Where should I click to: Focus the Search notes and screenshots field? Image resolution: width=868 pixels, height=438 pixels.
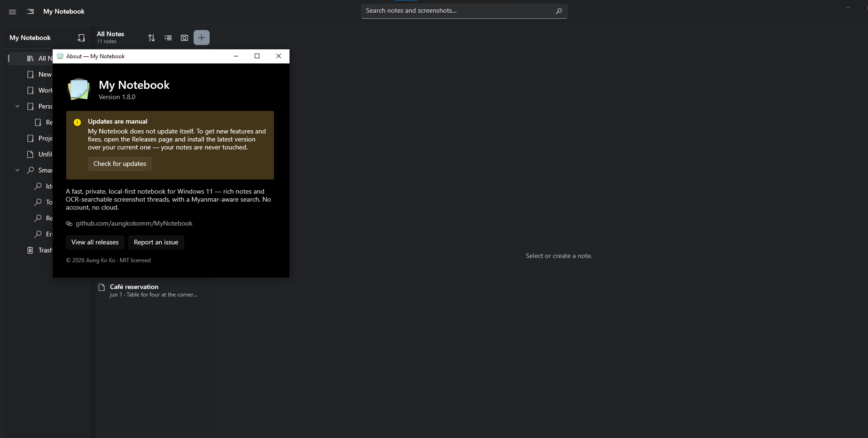[x=464, y=11]
